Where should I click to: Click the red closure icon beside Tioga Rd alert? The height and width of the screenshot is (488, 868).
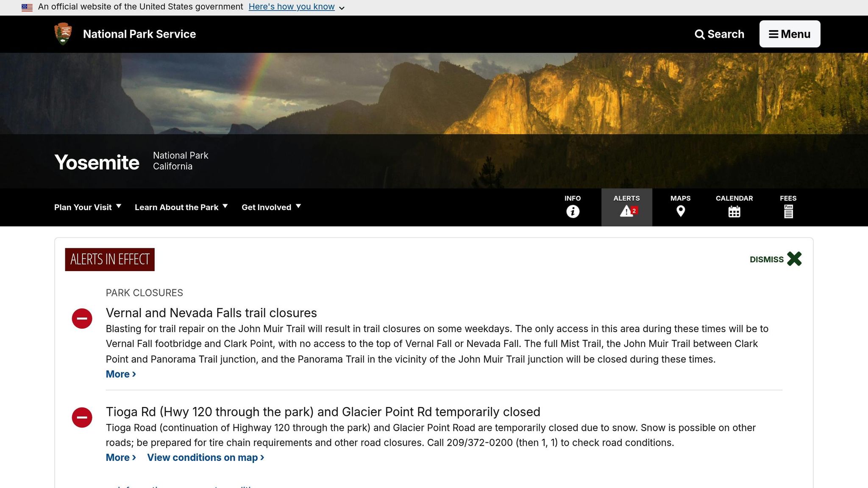82,417
